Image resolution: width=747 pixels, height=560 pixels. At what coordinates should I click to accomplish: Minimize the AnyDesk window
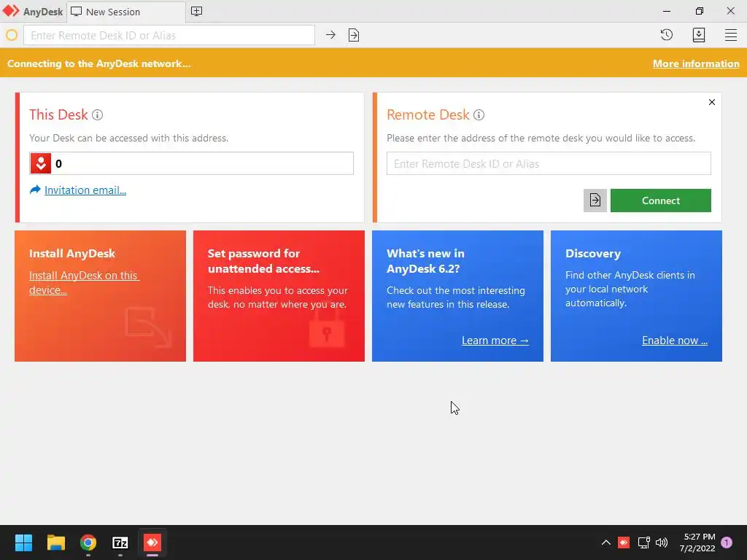click(667, 11)
